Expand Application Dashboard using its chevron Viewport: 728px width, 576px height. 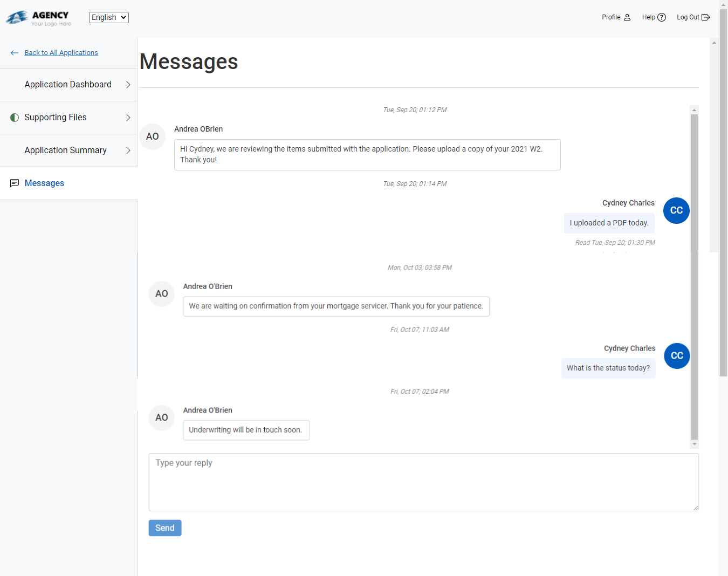(x=128, y=84)
